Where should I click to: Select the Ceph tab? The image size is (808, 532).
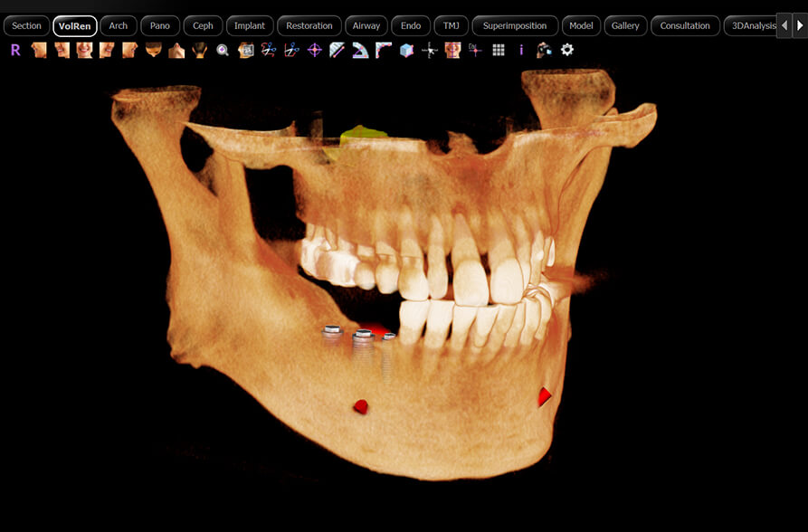pos(203,26)
